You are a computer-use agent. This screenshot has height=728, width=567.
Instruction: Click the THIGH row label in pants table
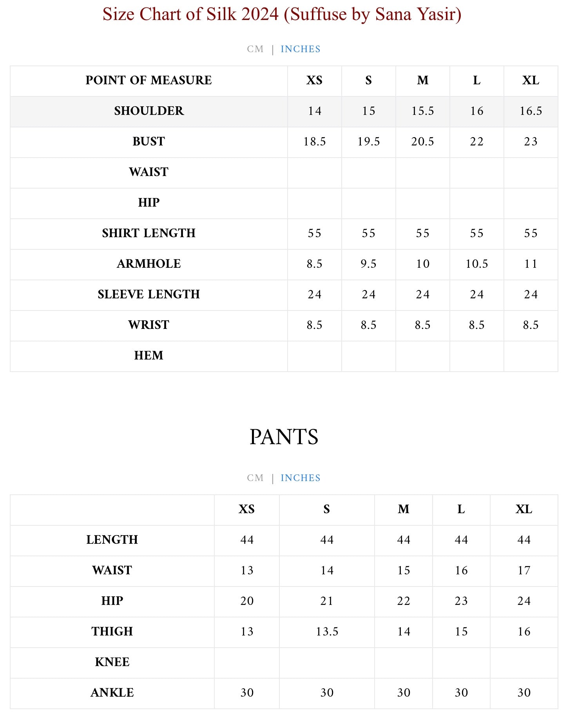pyautogui.click(x=112, y=632)
